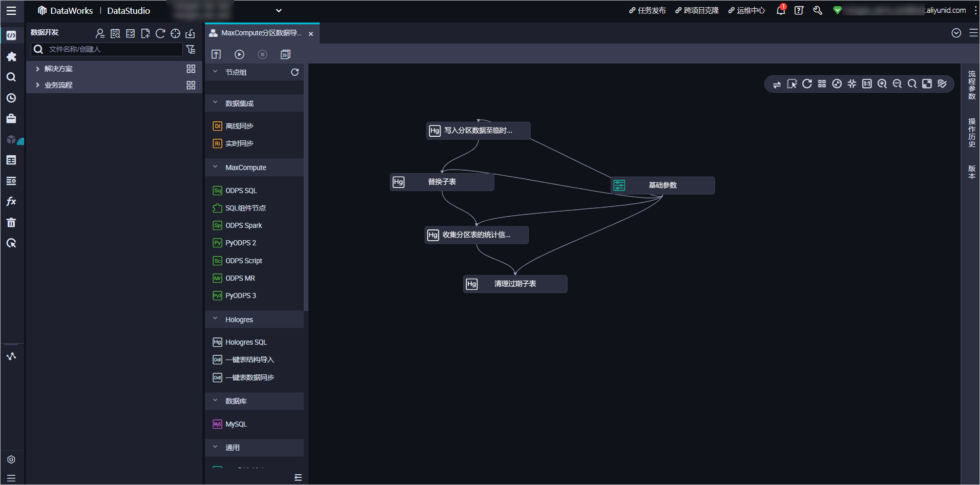Collapse the MaxCompute node section
Viewport: 980px width, 485px height.
coord(215,167)
